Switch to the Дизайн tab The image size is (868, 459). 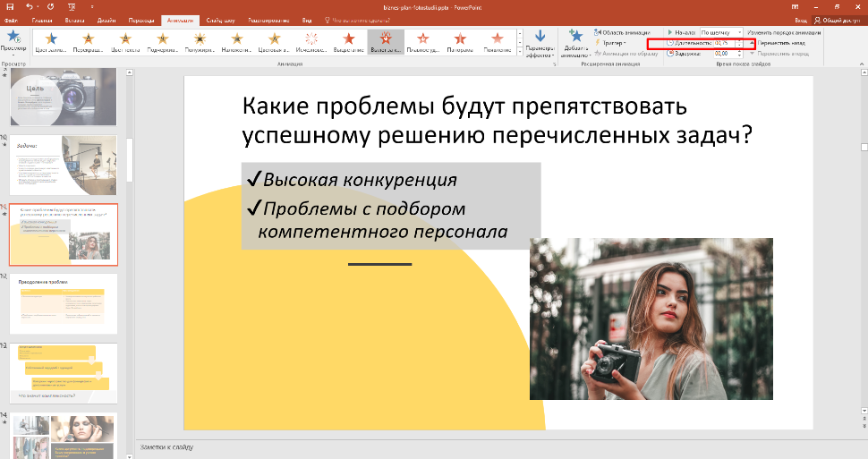click(x=106, y=21)
